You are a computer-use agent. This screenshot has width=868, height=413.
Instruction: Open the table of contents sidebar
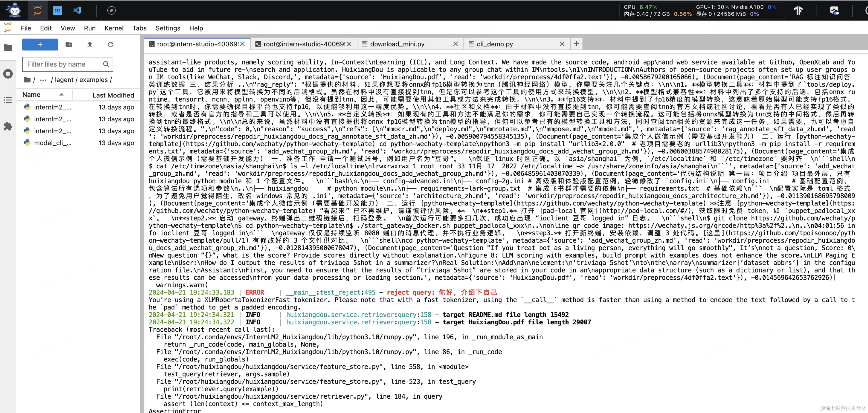[x=8, y=100]
